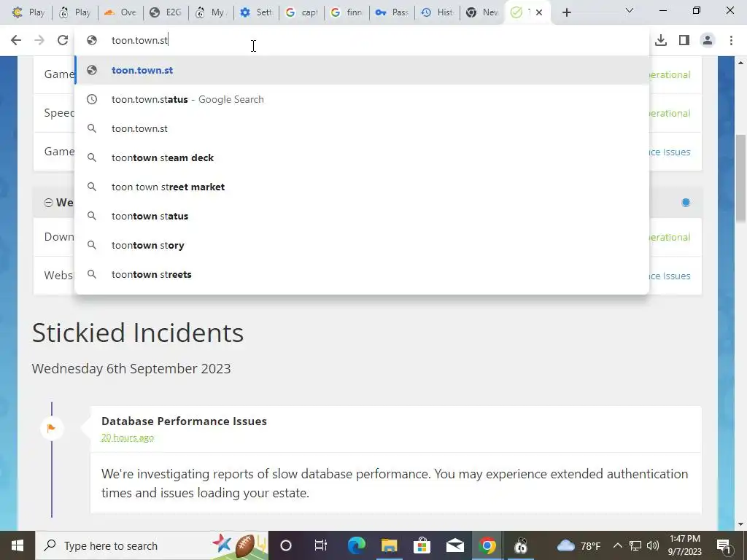
Task: Open the browser downloads icon
Action: (x=661, y=41)
